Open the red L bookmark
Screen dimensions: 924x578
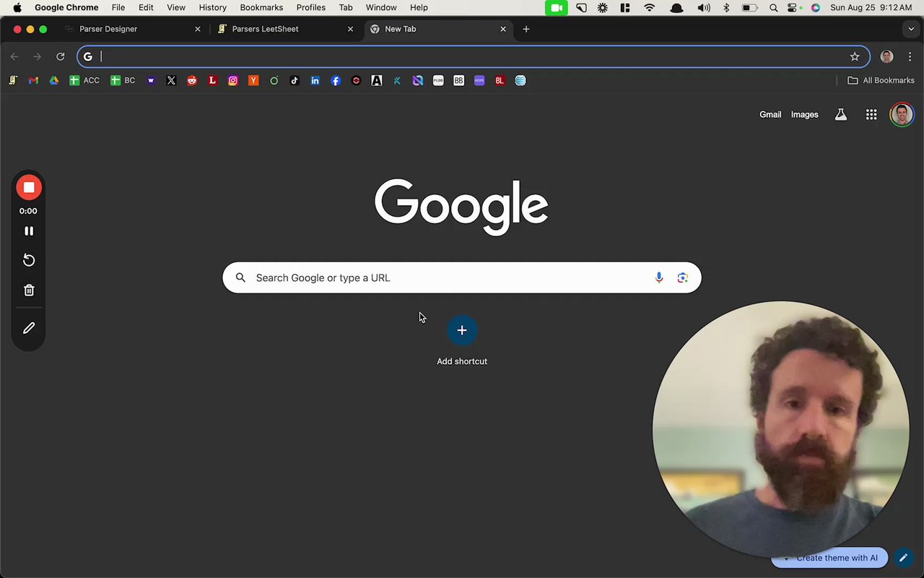pyautogui.click(x=212, y=81)
